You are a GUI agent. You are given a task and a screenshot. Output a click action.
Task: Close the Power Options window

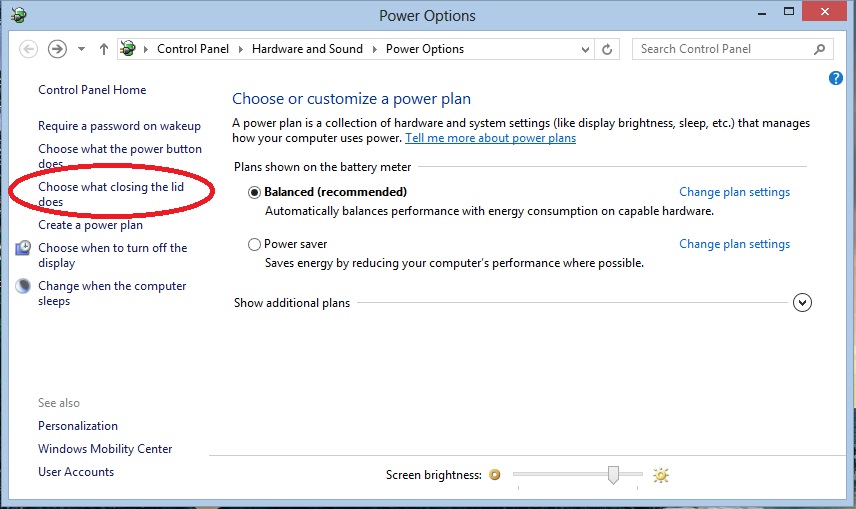pos(824,11)
